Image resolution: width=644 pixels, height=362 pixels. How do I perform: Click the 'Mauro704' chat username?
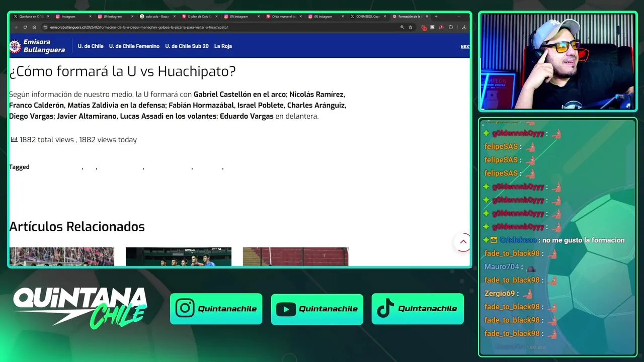[x=502, y=267]
